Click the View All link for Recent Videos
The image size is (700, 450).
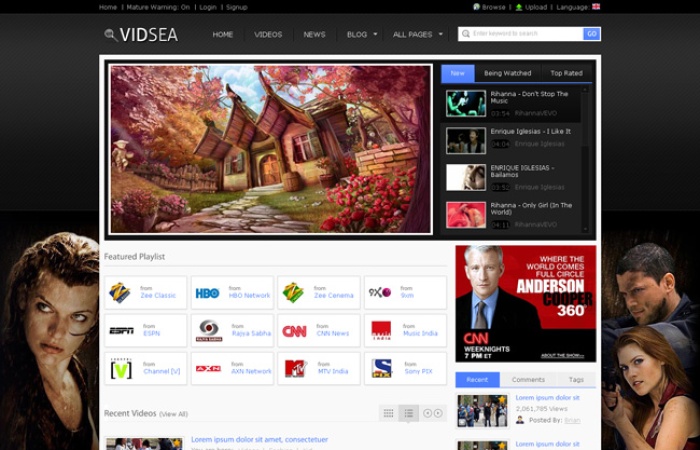[173, 414]
